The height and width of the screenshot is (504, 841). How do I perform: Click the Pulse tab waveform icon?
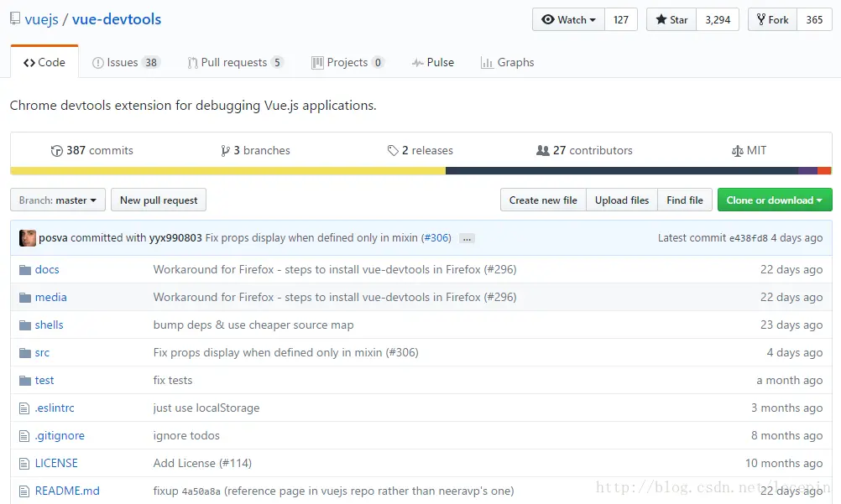(x=418, y=63)
